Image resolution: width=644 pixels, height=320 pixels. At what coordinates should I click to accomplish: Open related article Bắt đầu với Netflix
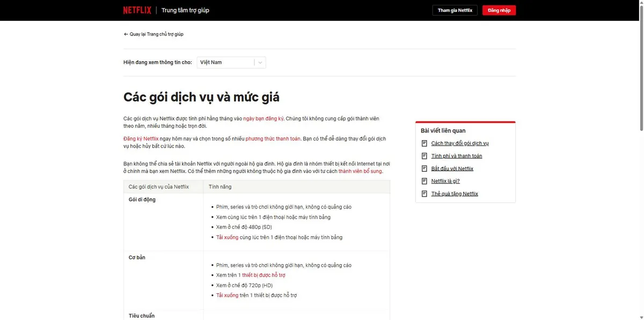452,169
